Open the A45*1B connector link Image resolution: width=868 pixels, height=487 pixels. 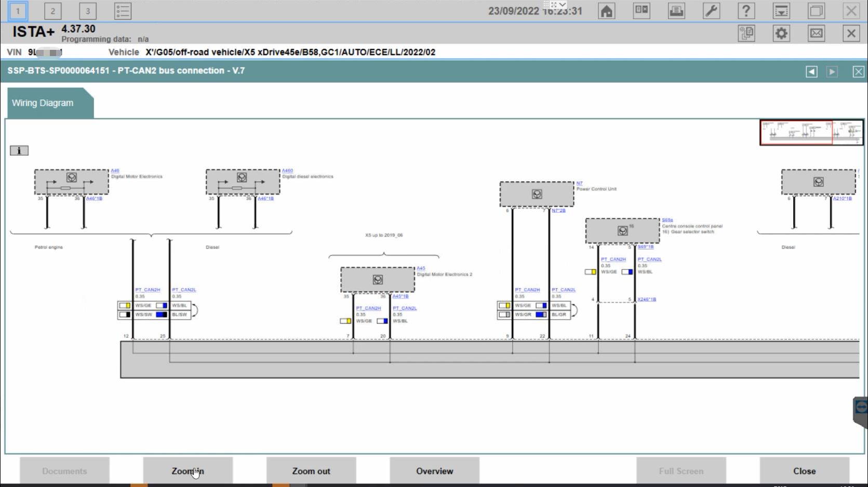tap(400, 296)
